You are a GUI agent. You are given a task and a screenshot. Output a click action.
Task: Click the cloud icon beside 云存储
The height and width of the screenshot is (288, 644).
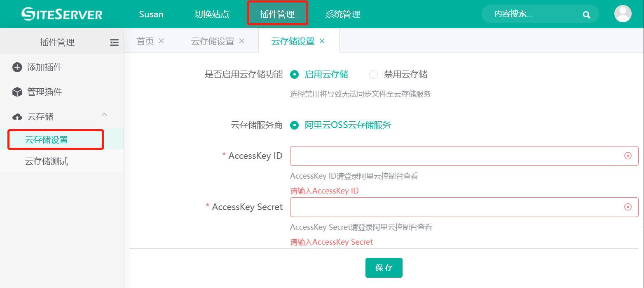(x=17, y=117)
